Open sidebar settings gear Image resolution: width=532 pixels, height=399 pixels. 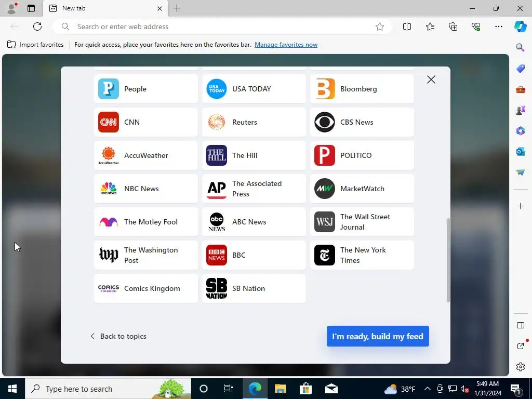520,367
